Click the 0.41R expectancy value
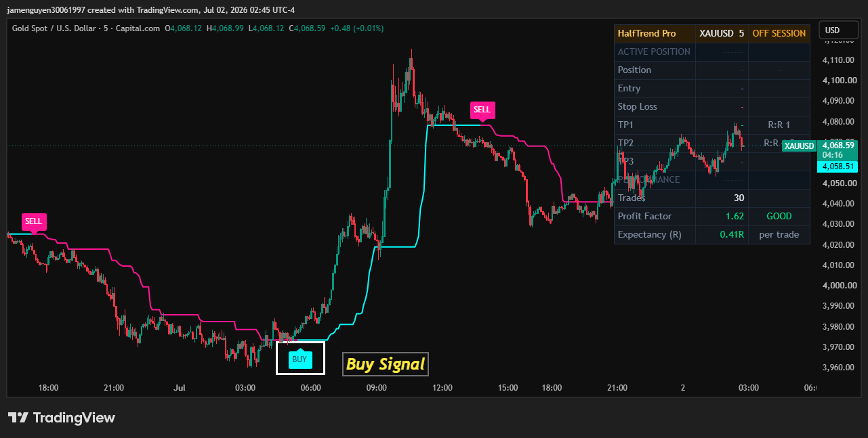Image resolution: width=868 pixels, height=438 pixels. point(732,234)
